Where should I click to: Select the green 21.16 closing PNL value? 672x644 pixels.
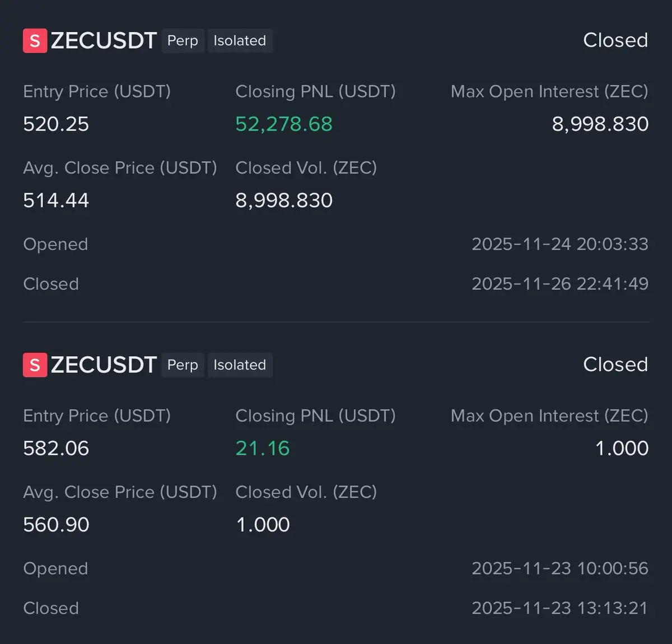click(263, 448)
